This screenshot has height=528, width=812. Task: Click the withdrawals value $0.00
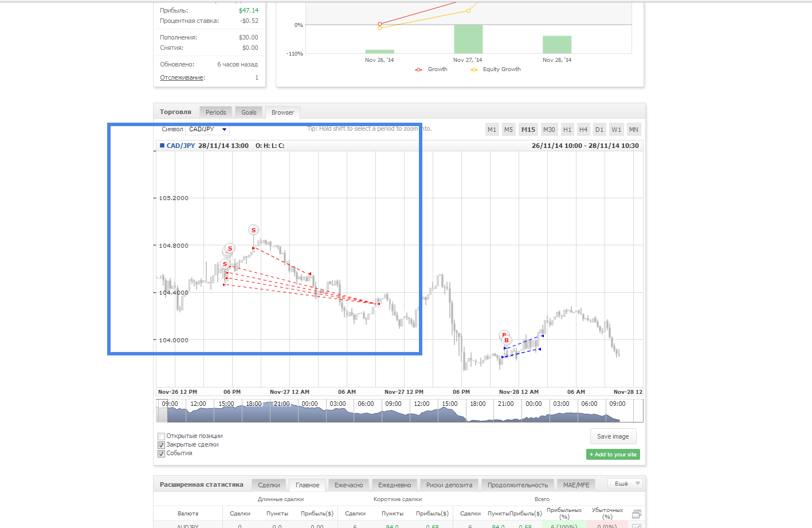tap(250, 48)
